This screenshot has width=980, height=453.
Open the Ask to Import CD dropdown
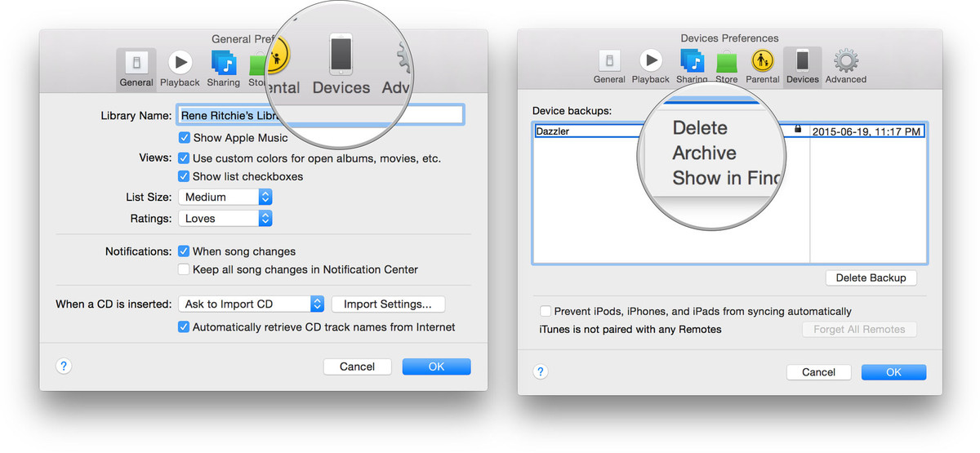[x=252, y=304]
